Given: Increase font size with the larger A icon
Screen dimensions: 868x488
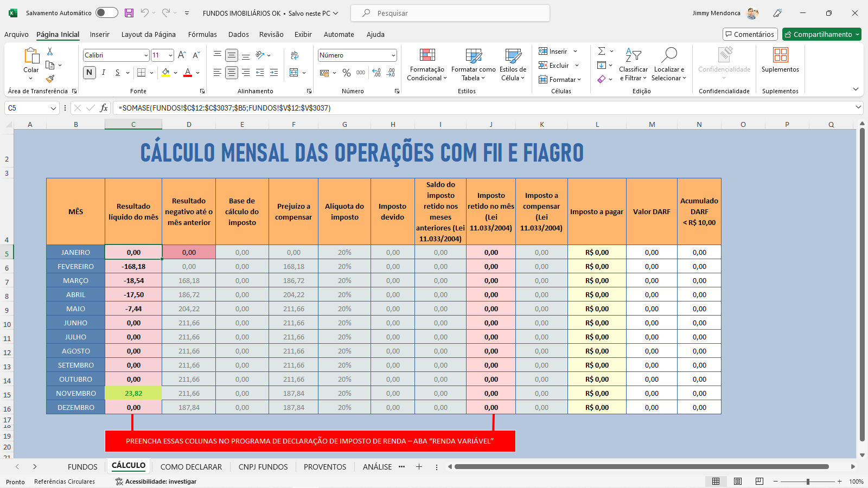Looking at the screenshot, I should [x=182, y=55].
